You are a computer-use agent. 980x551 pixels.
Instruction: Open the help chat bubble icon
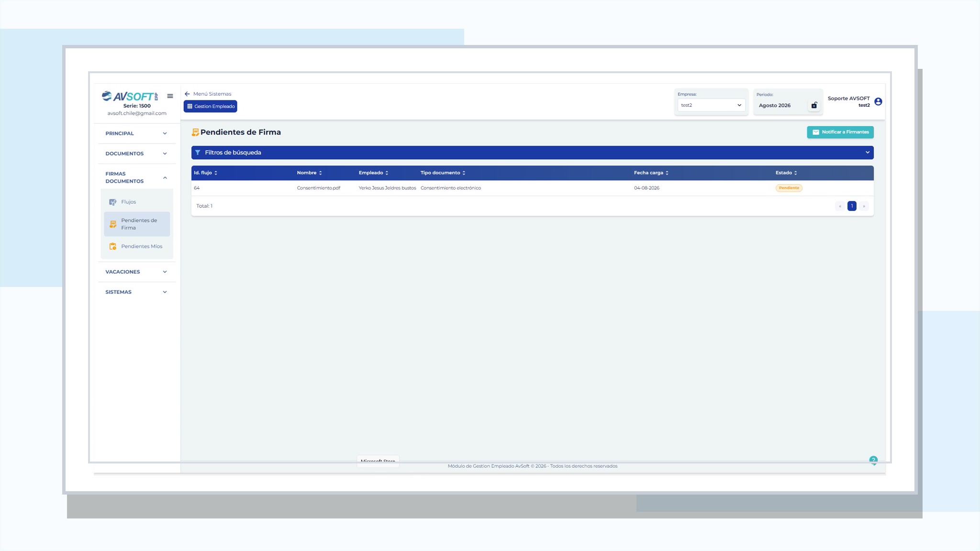pyautogui.click(x=873, y=461)
